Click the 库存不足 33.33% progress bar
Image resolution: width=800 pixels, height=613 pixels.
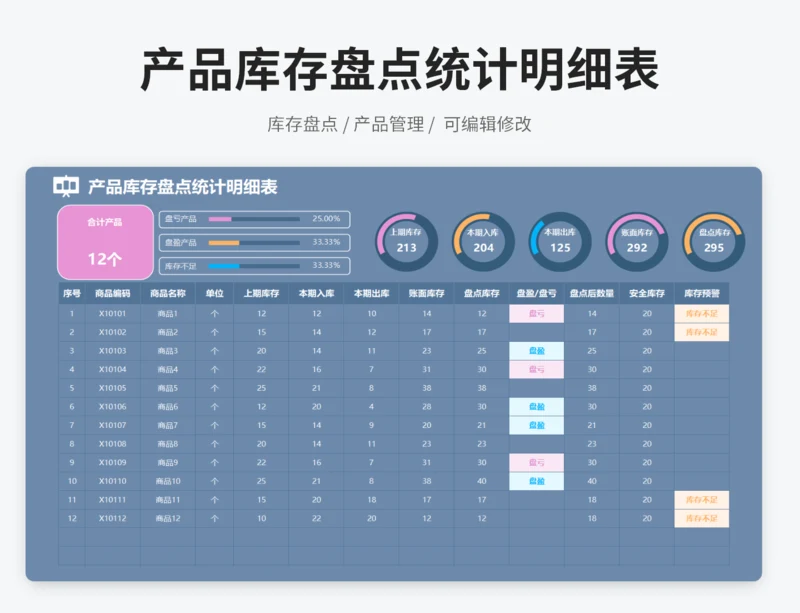[255, 266]
